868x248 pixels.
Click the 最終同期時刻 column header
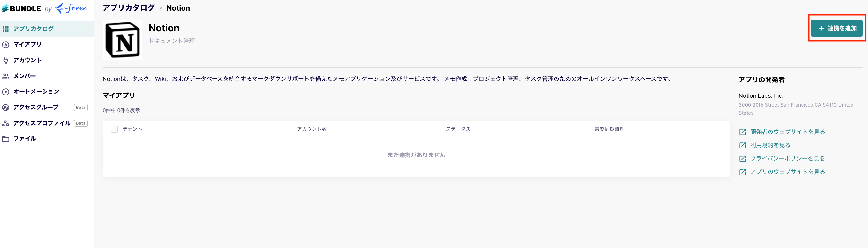coord(609,129)
